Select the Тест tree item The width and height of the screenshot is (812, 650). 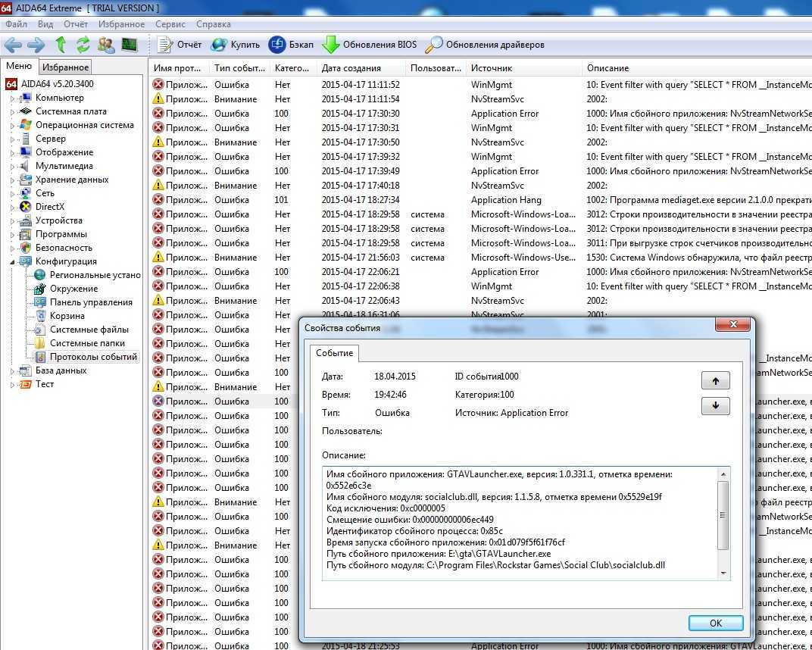click(45, 384)
